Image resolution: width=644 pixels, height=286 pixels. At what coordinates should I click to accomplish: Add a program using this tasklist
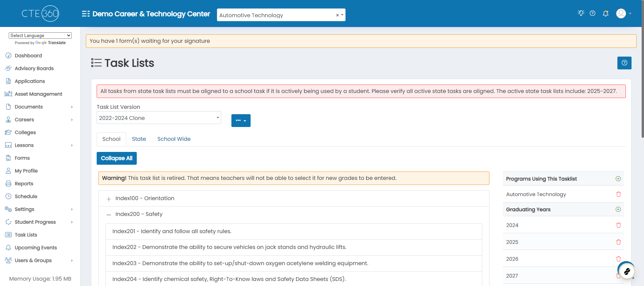coord(618,179)
